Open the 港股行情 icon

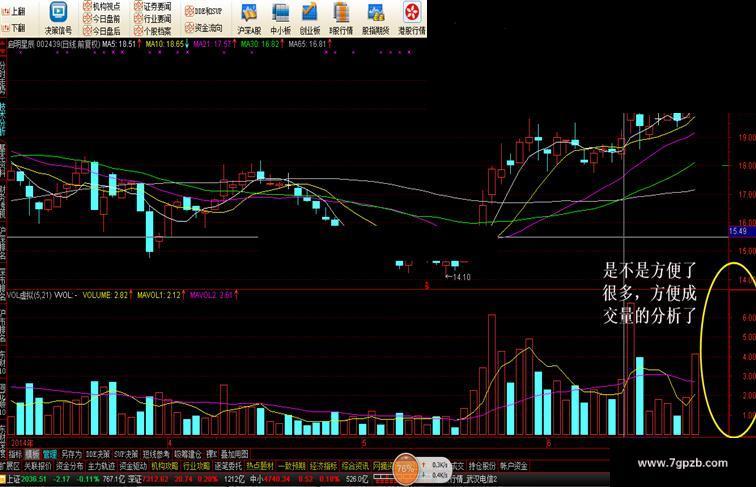(x=412, y=13)
